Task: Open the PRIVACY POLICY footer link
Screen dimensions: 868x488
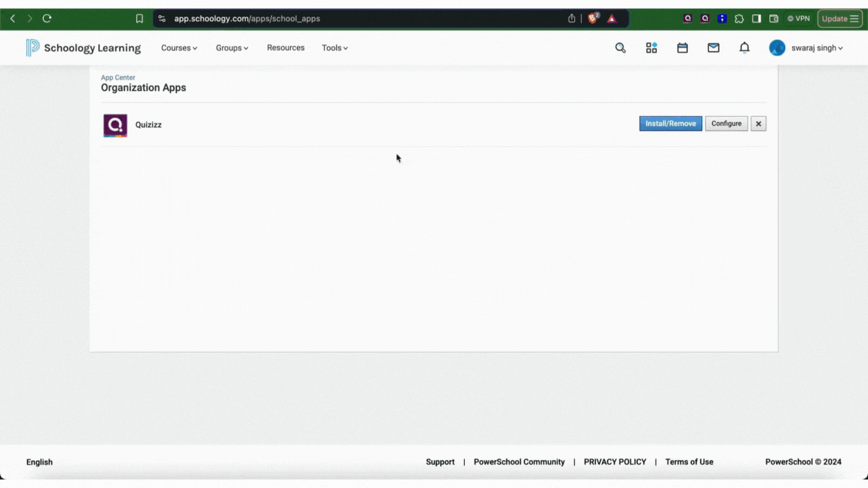Action: click(x=615, y=462)
